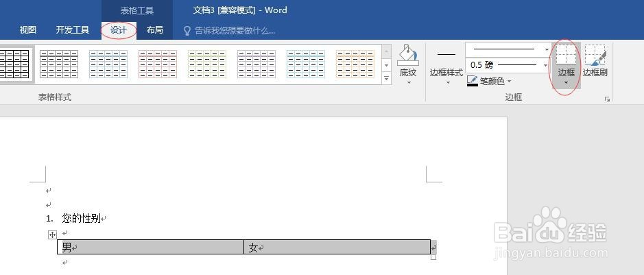Click the lightbulb Tell Me icon
This screenshot has width=644, height=275.
click(187, 31)
